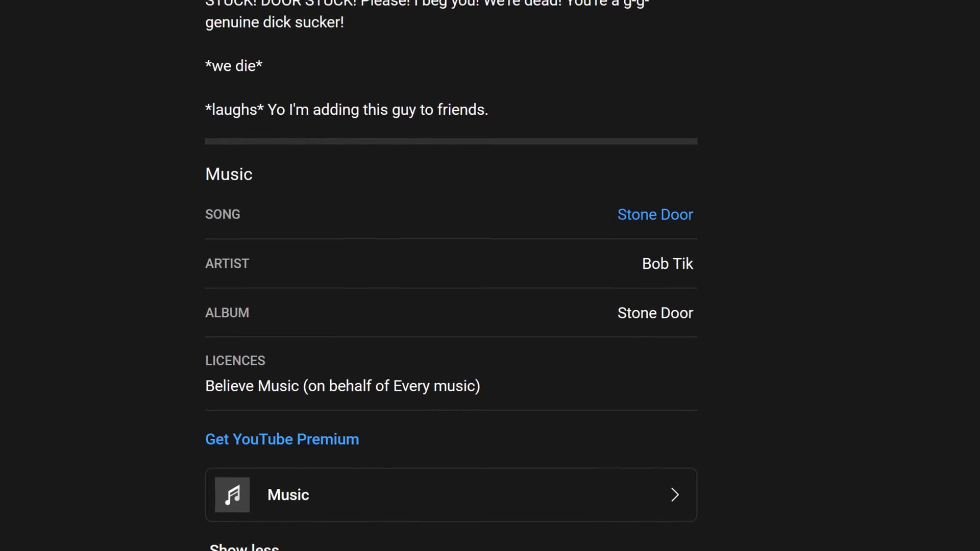Click the ALBUM row label

click(x=227, y=313)
